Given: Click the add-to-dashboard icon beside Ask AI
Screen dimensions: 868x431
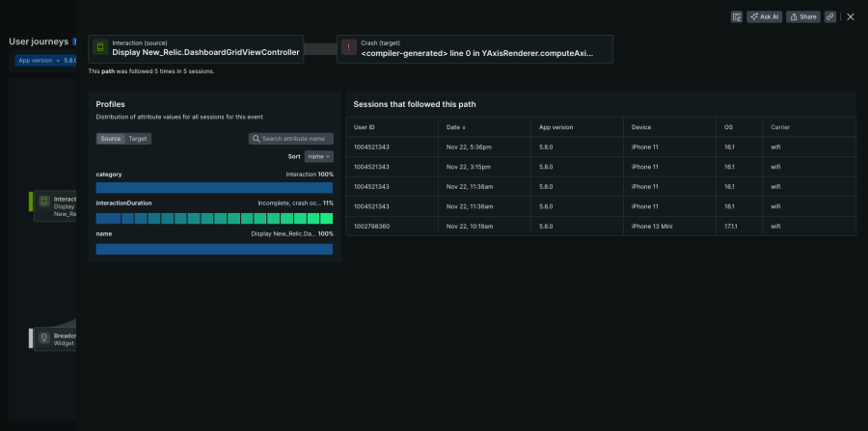Looking at the screenshot, I should (736, 16).
